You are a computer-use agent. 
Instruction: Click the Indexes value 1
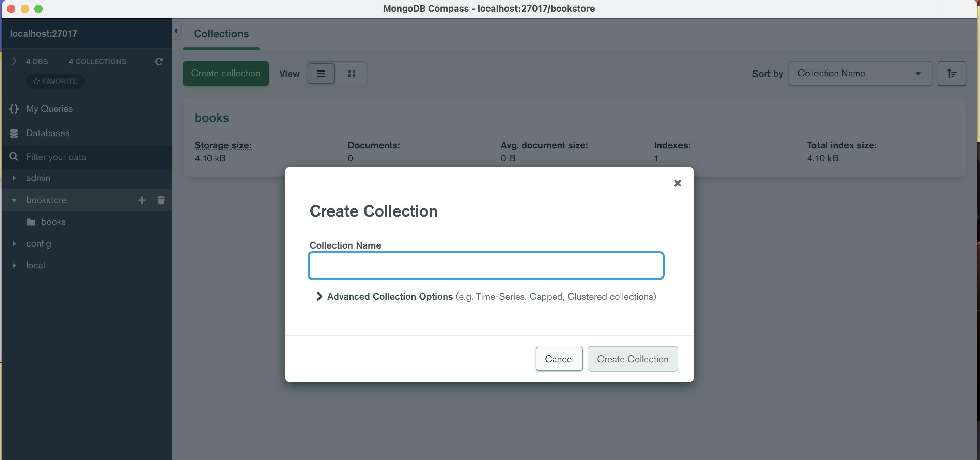coord(656,158)
